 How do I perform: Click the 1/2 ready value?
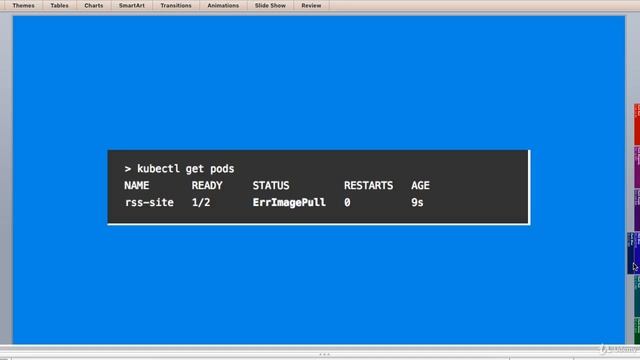click(201, 202)
